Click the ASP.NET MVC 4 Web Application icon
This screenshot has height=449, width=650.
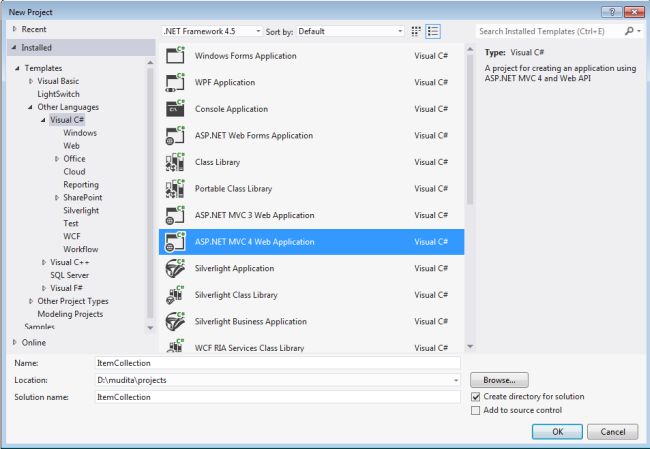pos(175,242)
